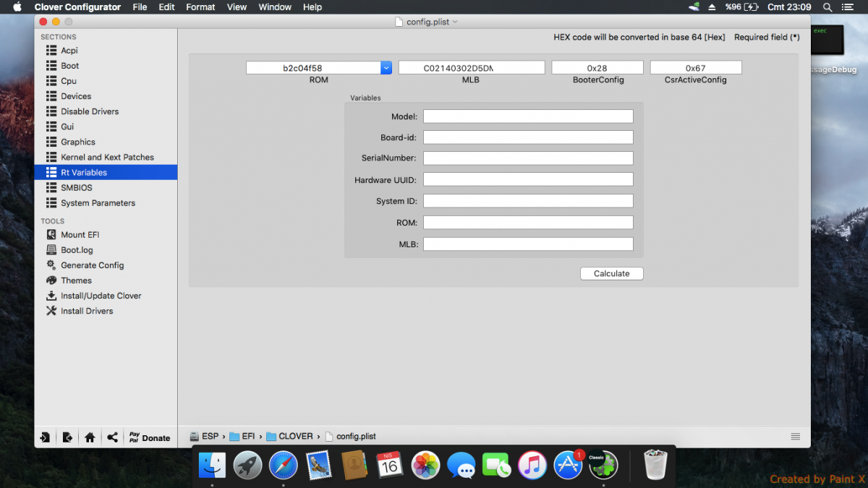Open the path bar list menu icon
The height and width of the screenshot is (488, 868).
[796, 437]
